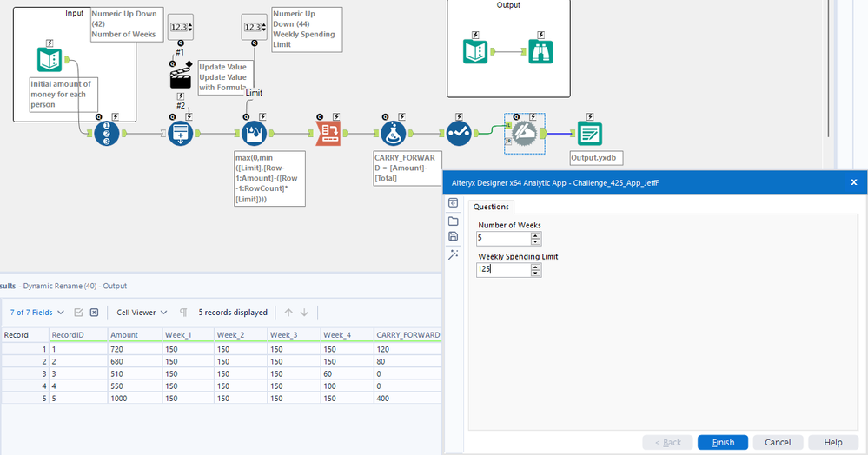Click the Multi-Row Formula expression annotation
The image size is (868, 455).
click(269, 178)
